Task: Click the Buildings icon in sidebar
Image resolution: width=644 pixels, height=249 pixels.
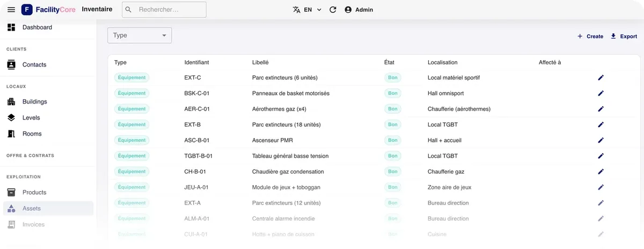Action: [x=11, y=101]
